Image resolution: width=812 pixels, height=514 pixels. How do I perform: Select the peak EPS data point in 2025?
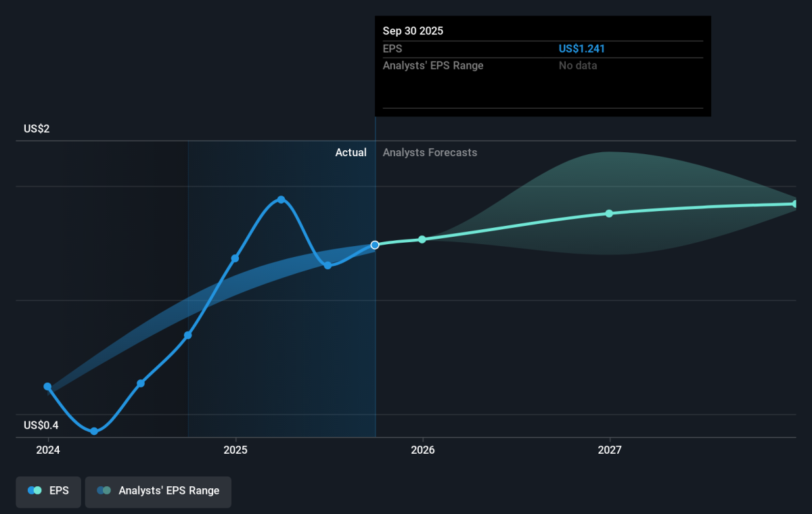pos(281,200)
